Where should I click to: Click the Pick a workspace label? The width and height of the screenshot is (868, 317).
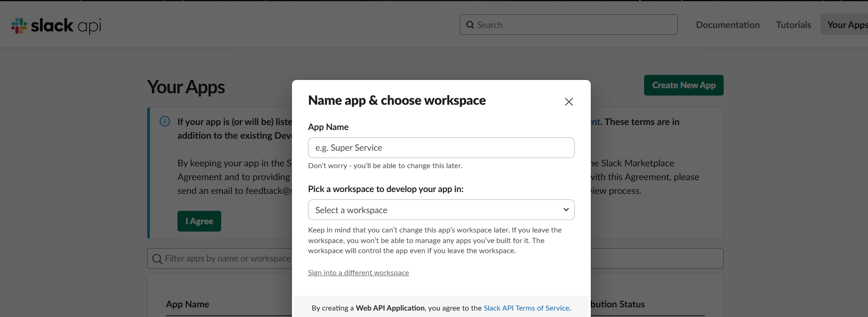[x=386, y=189]
